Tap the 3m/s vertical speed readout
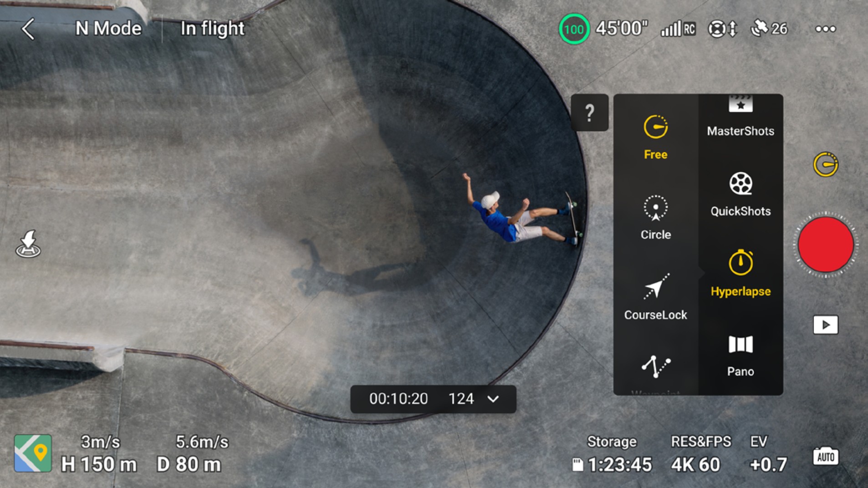This screenshot has height=488, width=868. click(100, 442)
